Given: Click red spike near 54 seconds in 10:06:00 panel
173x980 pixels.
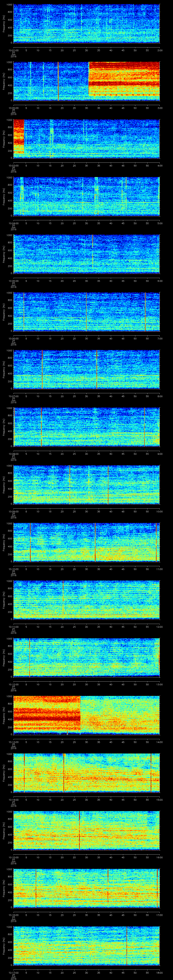Looking at the screenshot, I should tap(145, 312).
